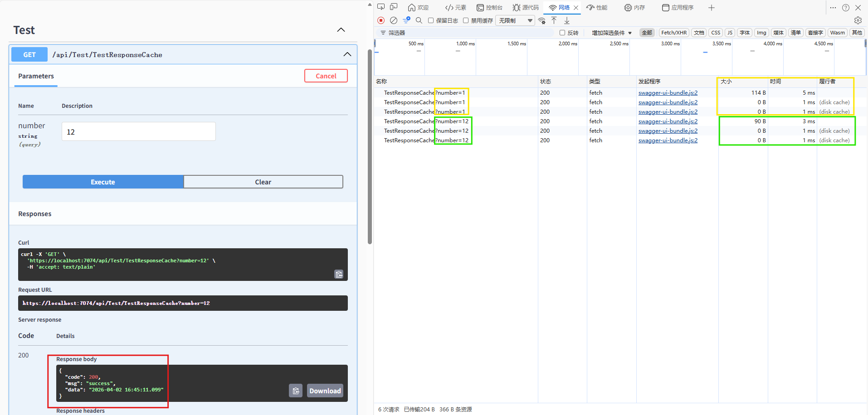Image resolution: width=868 pixels, height=415 pixels.
Task: Open the network search magnifier
Action: tap(419, 20)
